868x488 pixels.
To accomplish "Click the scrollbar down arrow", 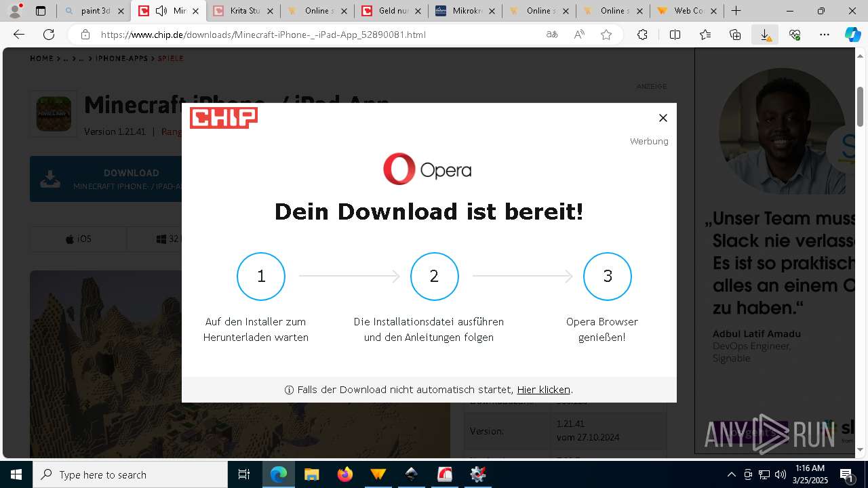I will 861,449.
